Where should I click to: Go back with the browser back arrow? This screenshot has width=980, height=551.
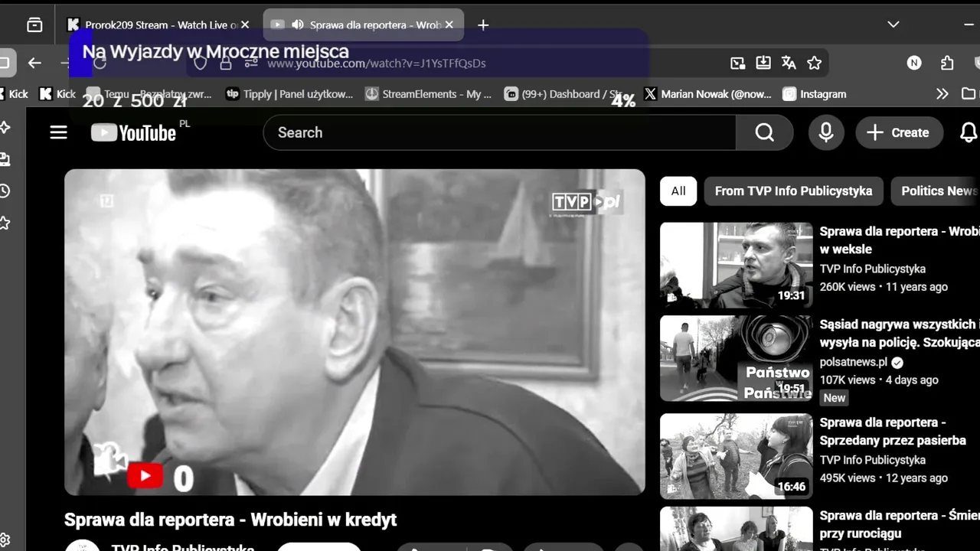pyautogui.click(x=34, y=63)
